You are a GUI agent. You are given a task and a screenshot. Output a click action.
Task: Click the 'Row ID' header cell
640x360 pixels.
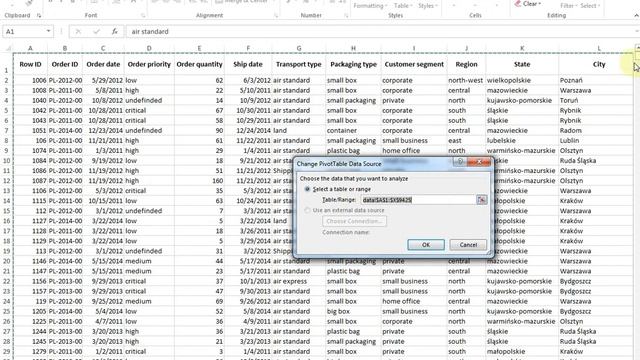(x=30, y=64)
